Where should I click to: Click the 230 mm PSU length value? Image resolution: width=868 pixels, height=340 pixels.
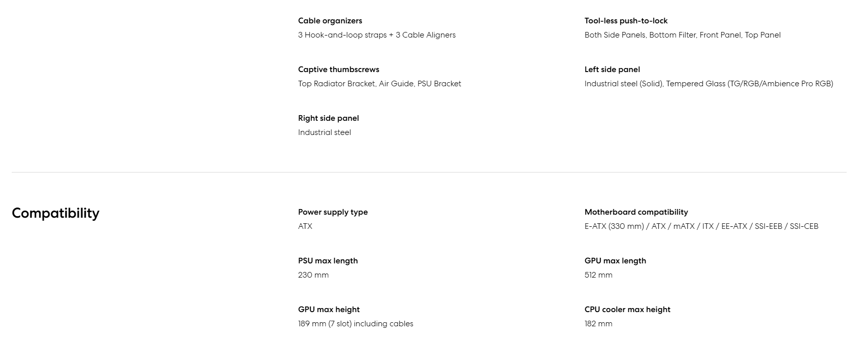click(x=313, y=275)
